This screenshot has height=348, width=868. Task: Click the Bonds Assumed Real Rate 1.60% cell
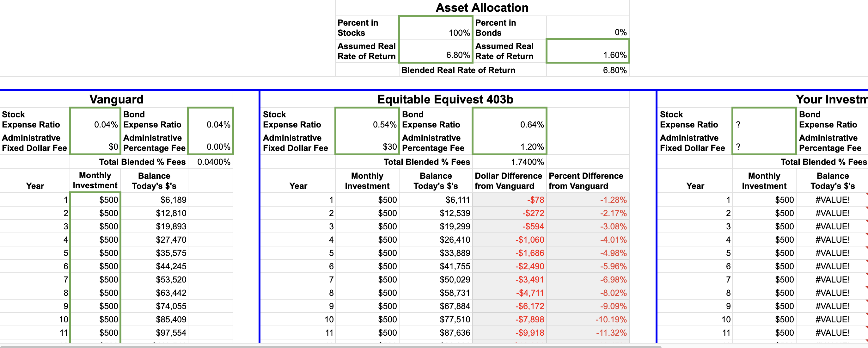coord(588,52)
